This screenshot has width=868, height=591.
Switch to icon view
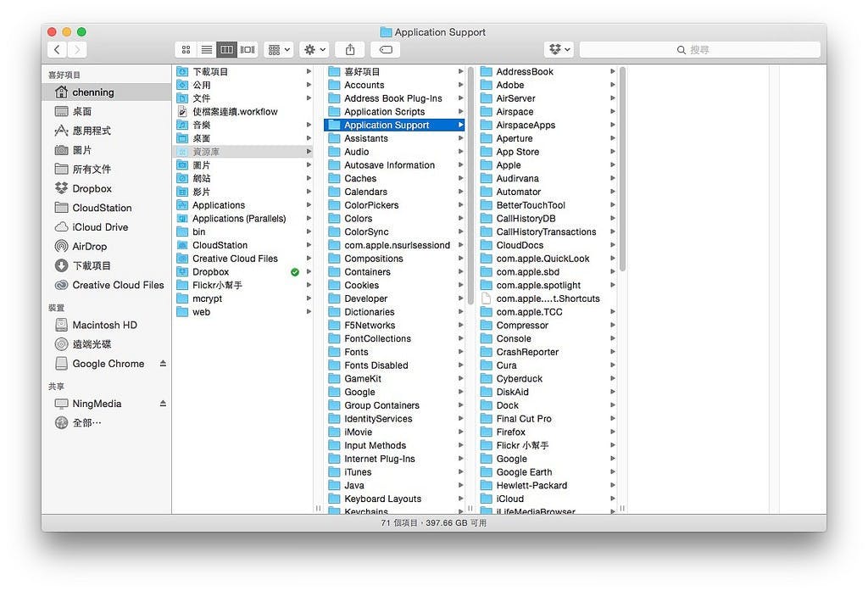coord(186,50)
